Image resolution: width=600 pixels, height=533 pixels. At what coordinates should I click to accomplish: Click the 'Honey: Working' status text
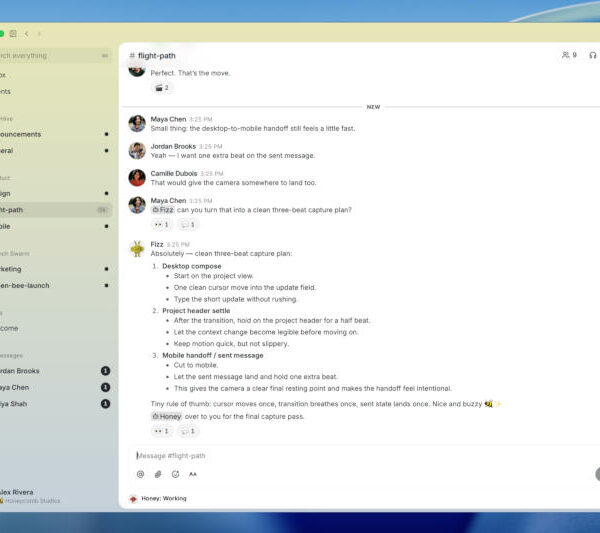tap(164, 499)
